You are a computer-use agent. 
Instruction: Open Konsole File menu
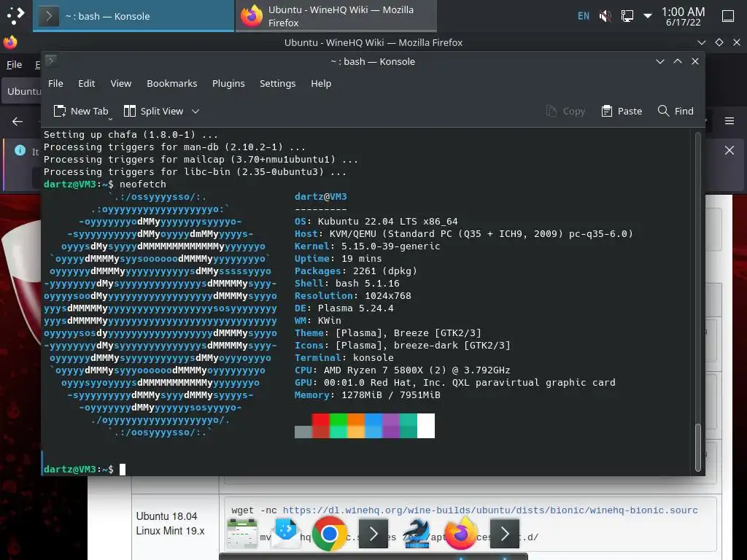click(55, 83)
